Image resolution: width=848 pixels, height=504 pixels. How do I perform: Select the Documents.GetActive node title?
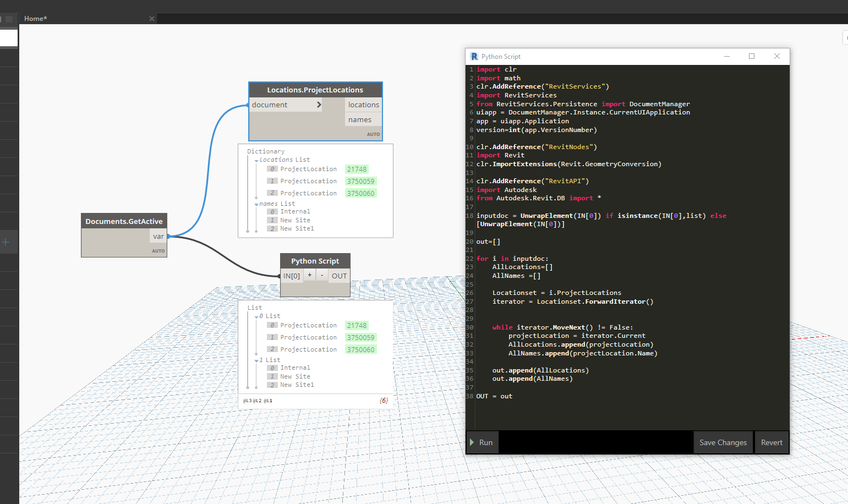[x=124, y=221]
